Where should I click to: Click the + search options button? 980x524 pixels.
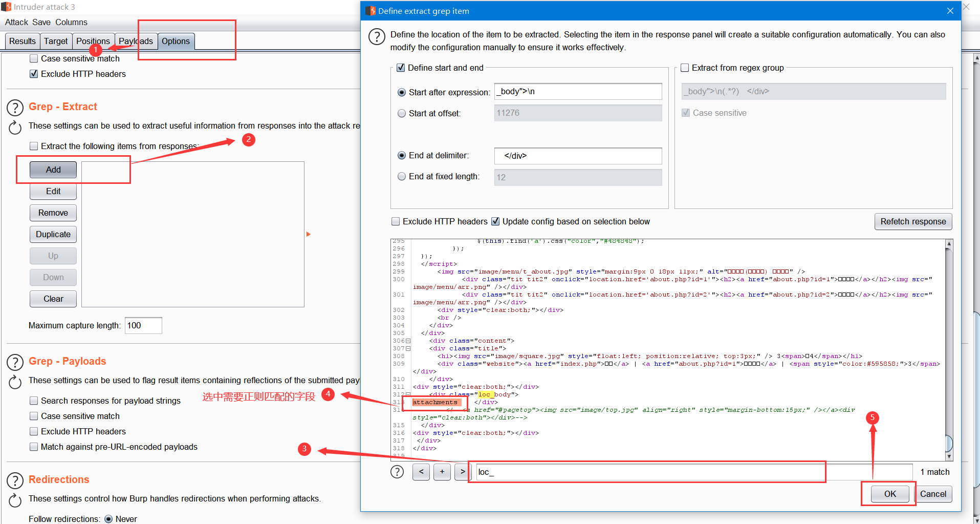point(442,472)
